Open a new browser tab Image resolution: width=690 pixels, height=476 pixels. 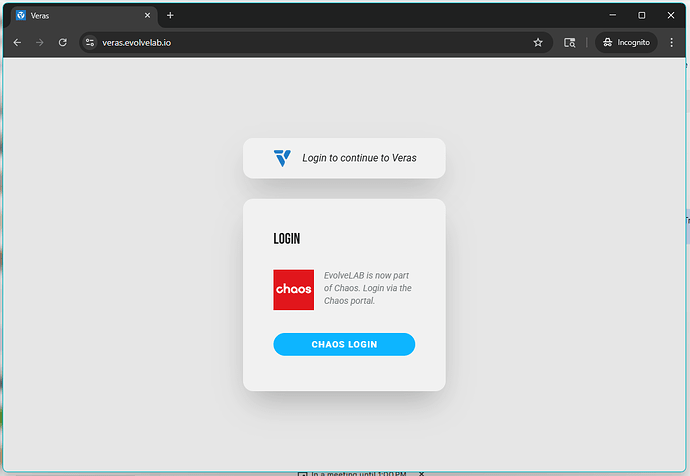click(x=170, y=15)
